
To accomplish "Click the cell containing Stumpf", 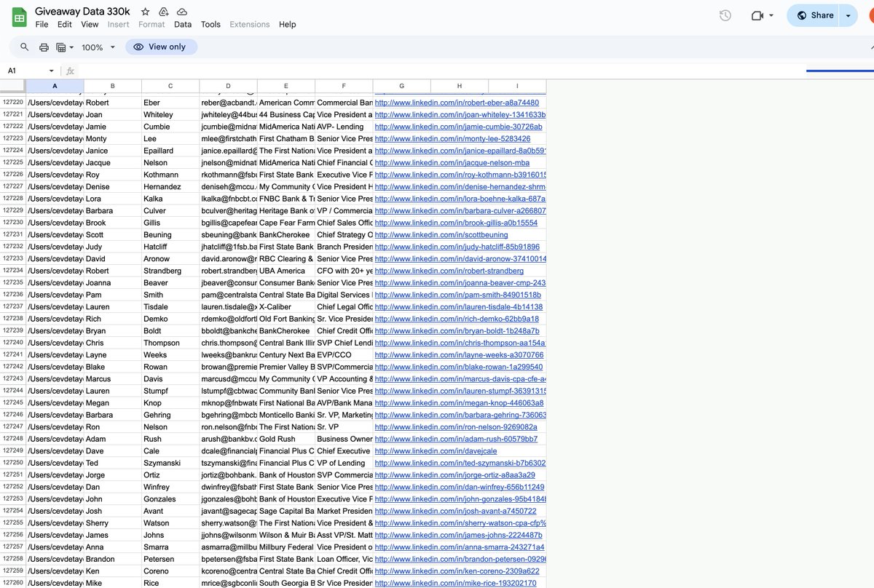I will pyautogui.click(x=170, y=391).
